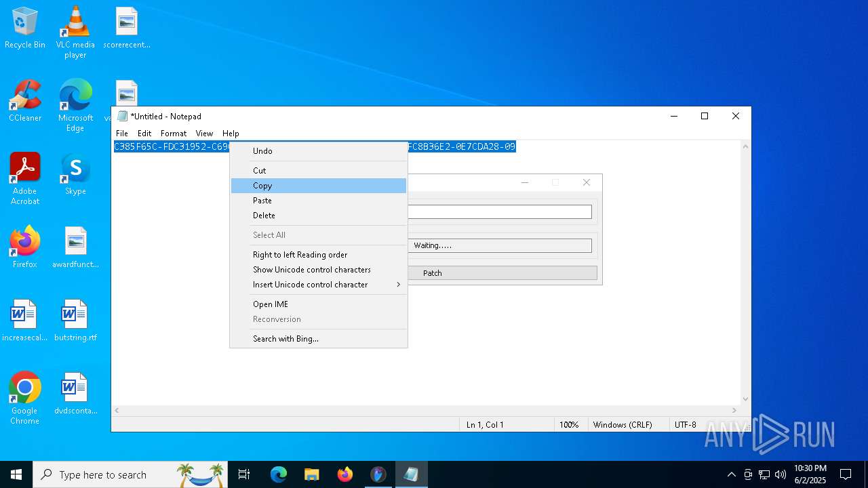Select Right to left Reading order
This screenshot has width=868, height=488.
point(319,255)
